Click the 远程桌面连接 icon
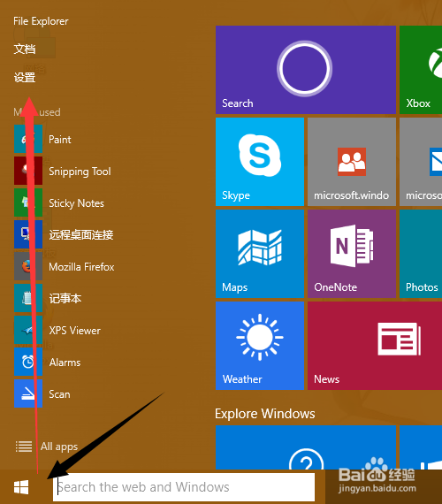The height and width of the screenshot is (504, 442). (28, 234)
